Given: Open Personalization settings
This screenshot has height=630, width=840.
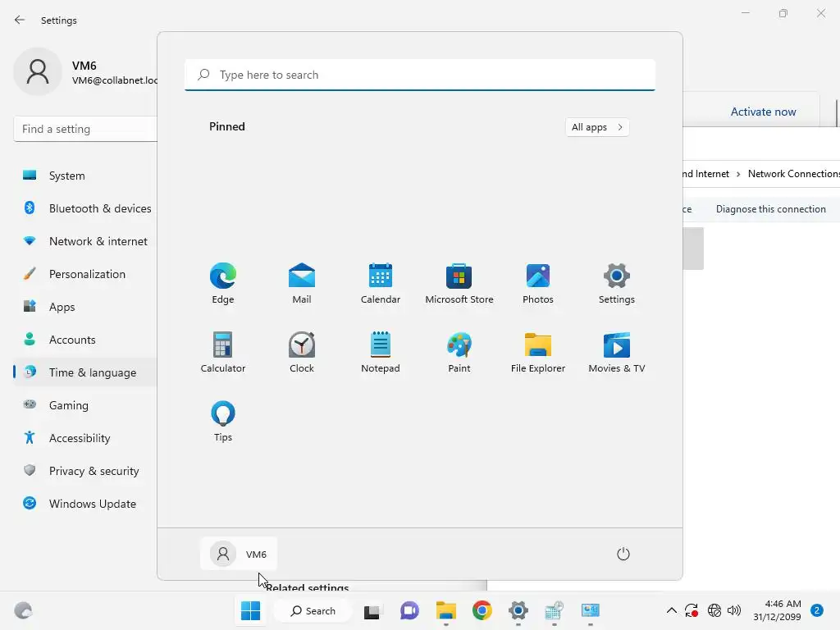Looking at the screenshot, I should (85, 274).
